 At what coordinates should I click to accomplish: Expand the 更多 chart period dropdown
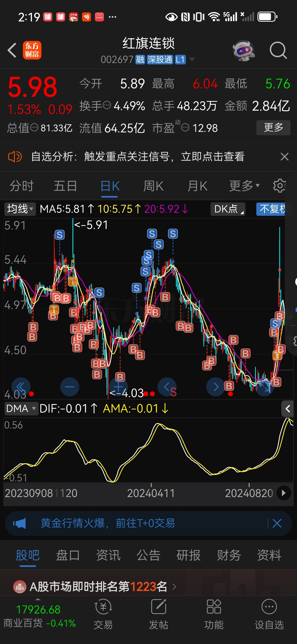point(244,186)
